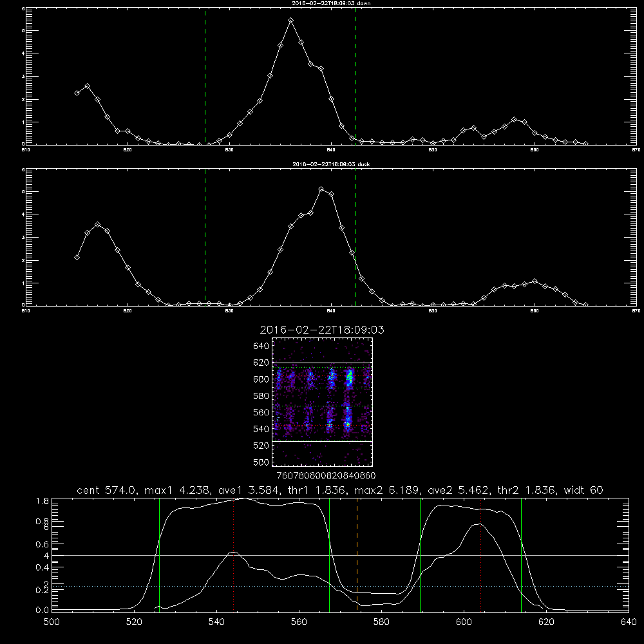Click the dusk plot title text

331,164
